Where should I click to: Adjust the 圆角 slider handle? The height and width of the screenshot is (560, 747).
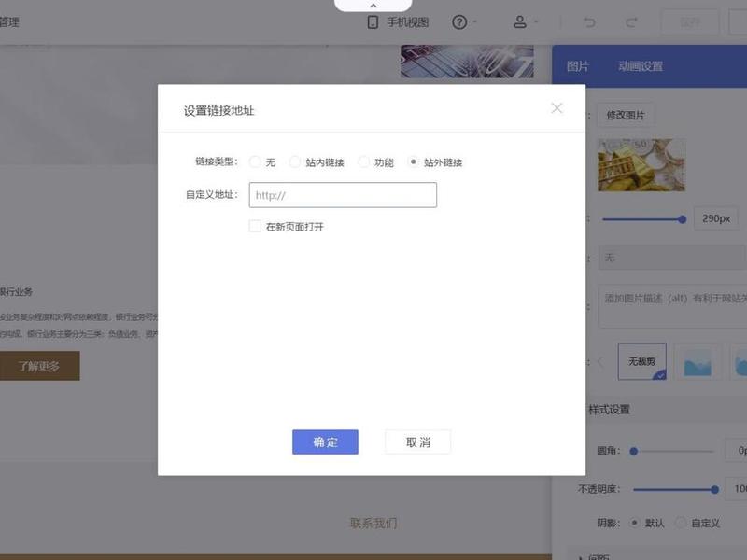tap(634, 451)
